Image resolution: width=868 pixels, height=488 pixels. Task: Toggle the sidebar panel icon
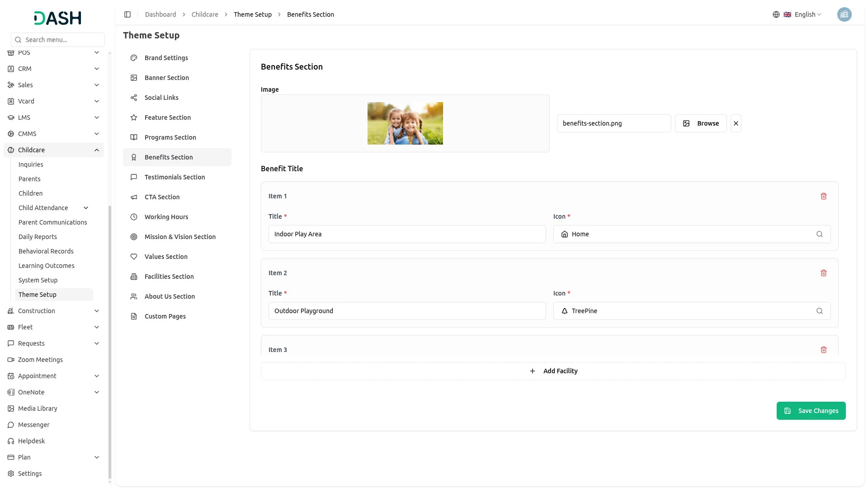127,14
